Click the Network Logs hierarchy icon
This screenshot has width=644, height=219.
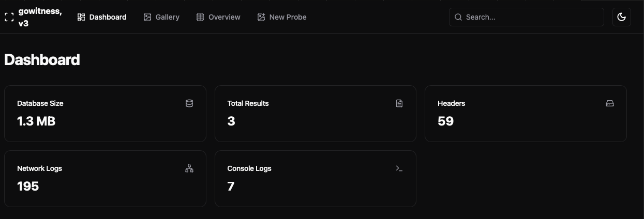click(x=189, y=168)
